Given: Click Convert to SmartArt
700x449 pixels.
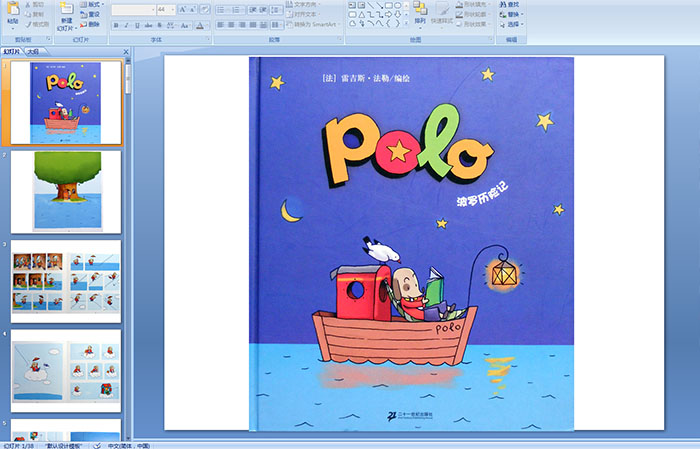Looking at the screenshot, I should [313, 24].
